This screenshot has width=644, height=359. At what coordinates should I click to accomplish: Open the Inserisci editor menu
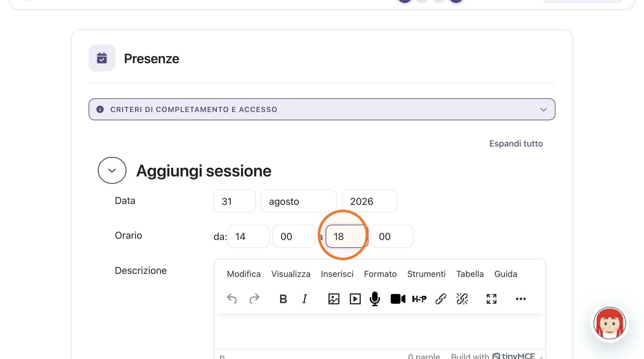(x=337, y=274)
